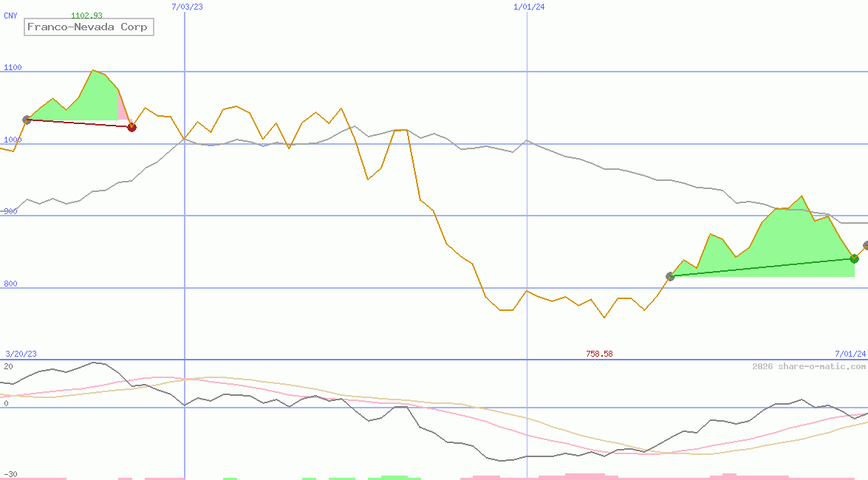Click the red exit marker of losing trade
Viewport: 868px width, 480px height.
(131, 127)
